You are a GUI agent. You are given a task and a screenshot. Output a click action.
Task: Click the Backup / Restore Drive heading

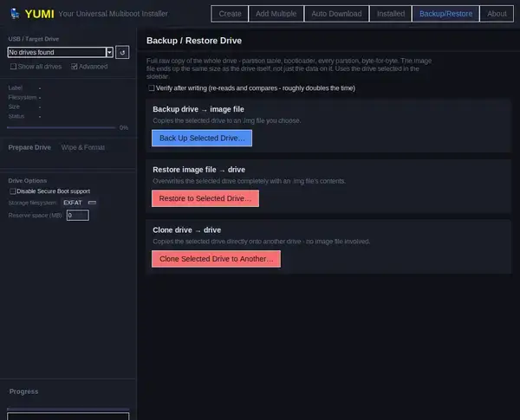pyautogui.click(x=194, y=41)
